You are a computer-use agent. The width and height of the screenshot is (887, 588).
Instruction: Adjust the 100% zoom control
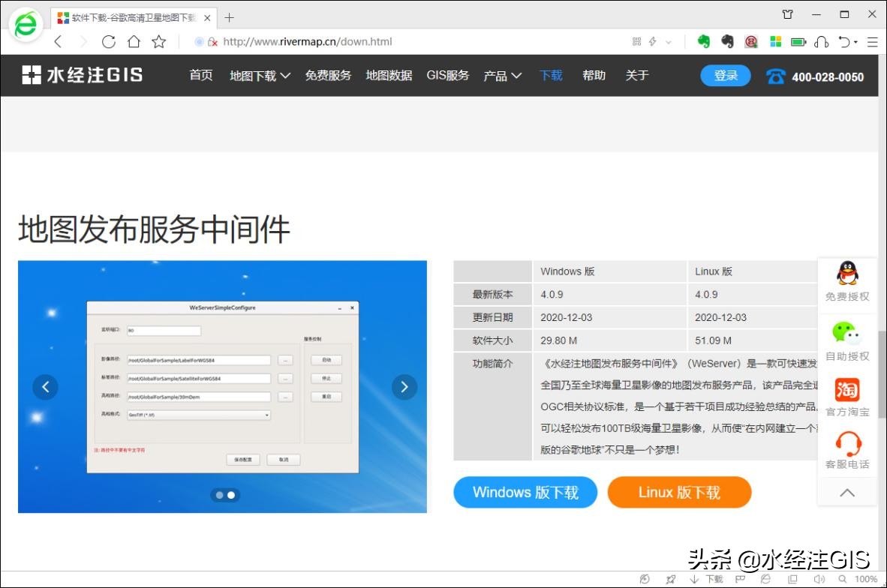(865, 579)
